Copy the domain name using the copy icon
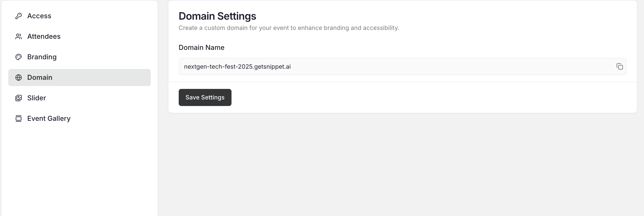Screen dimensions: 644x216 coord(620,66)
